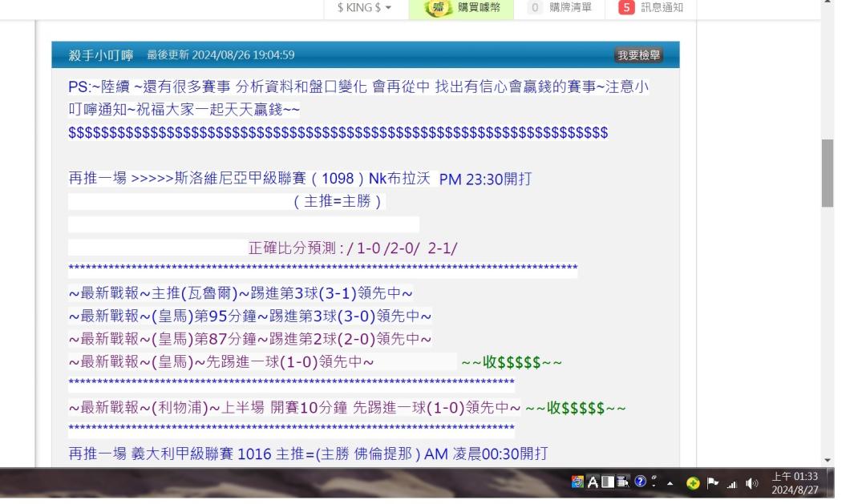Click the scrollbar down arrow
This screenshot has width=866, height=504.
(828, 460)
